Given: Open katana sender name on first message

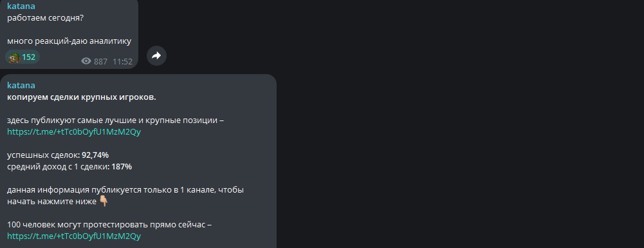Looking at the screenshot, I should [21, 6].
